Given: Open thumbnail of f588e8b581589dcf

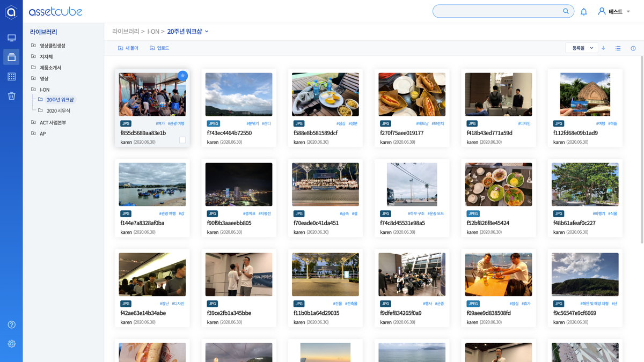Looking at the screenshot, I should pyautogui.click(x=325, y=94).
